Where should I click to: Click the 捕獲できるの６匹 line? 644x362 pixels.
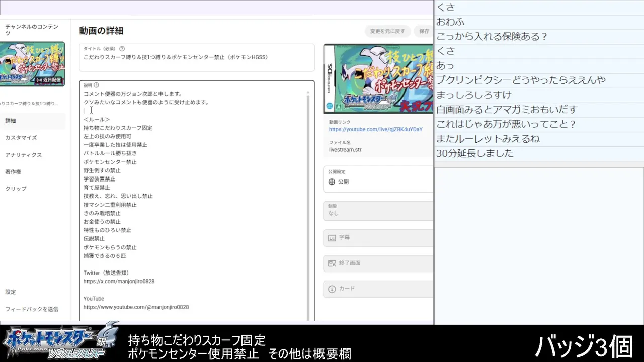pyautogui.click(x=105, y=256)
